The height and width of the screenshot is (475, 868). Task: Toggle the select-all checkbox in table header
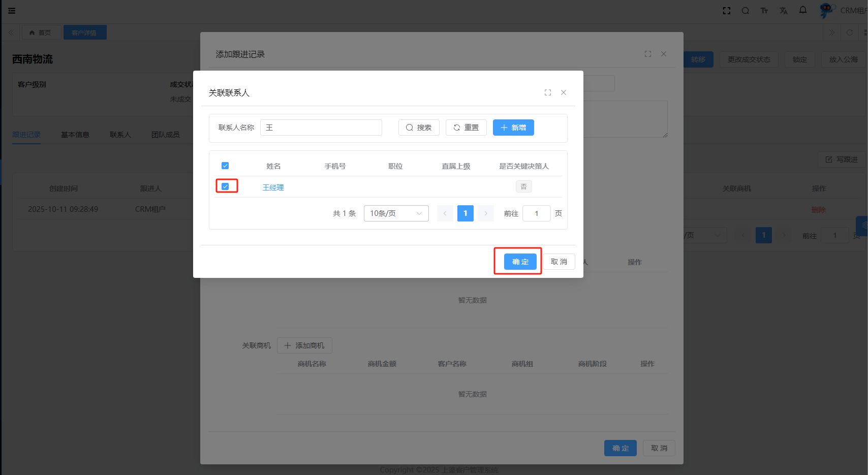(225, 166)
